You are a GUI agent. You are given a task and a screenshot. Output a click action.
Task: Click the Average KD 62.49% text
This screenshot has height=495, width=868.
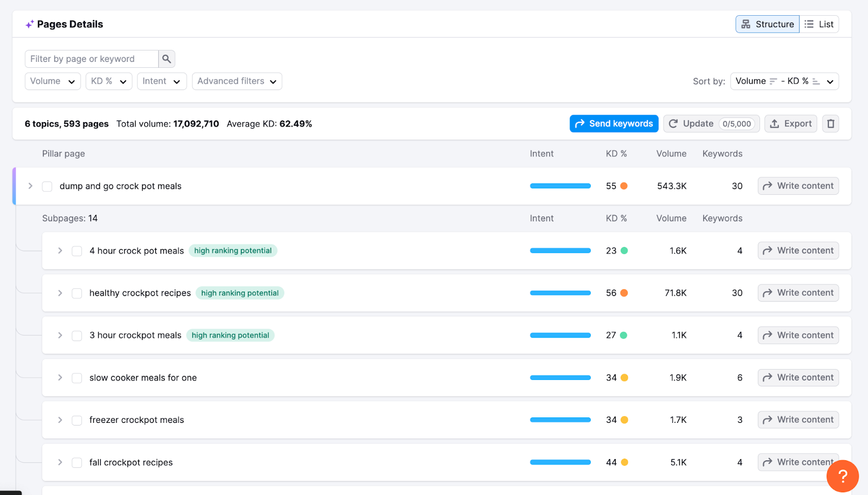tap(270, 124)
